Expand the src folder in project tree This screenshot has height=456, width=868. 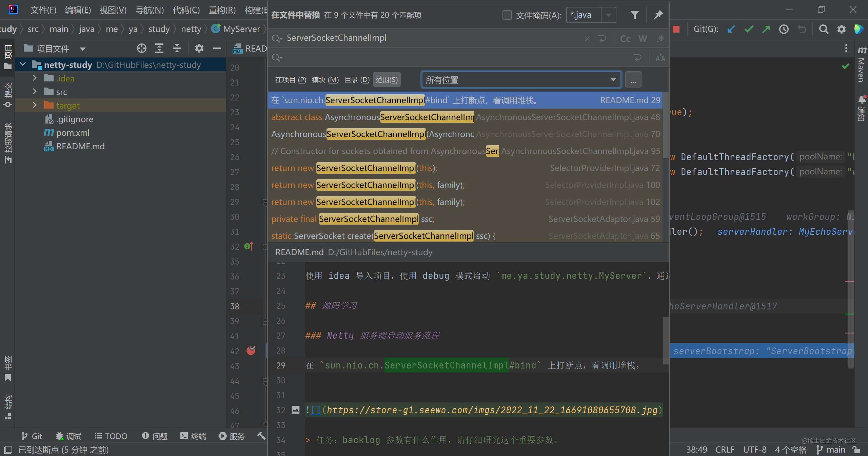35,92
